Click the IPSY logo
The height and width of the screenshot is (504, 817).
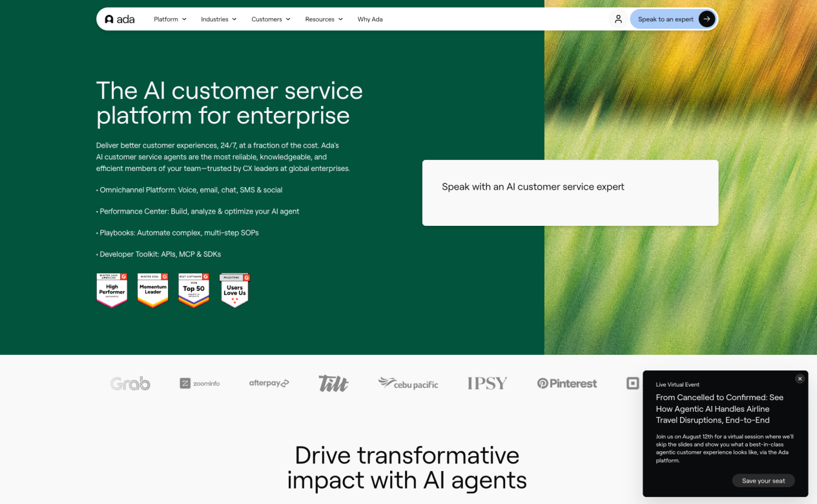[488, 383]
